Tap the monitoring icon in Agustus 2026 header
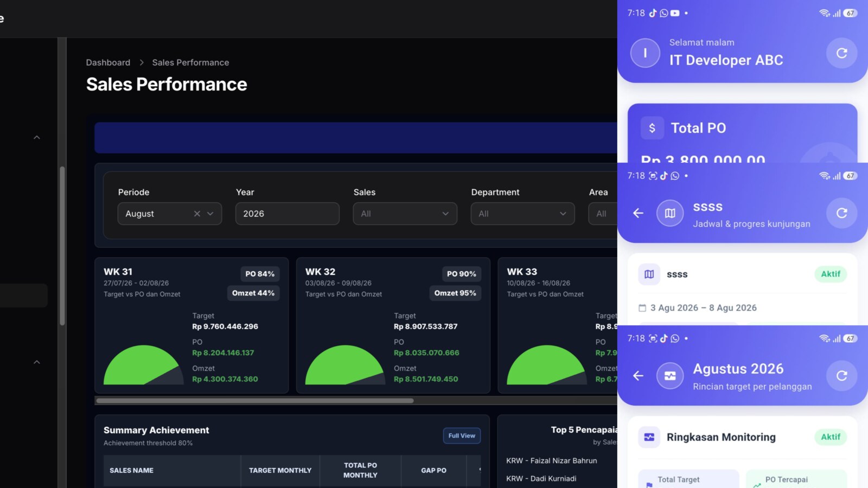 coord(670,376)
